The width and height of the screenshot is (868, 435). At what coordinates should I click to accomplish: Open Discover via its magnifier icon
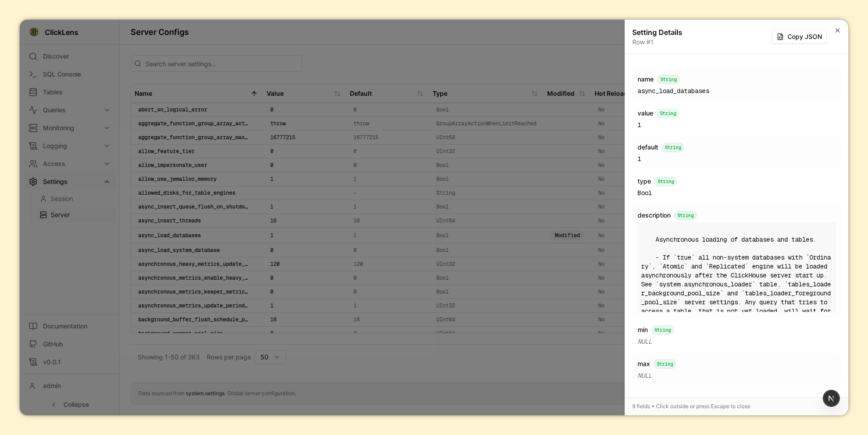33,56
